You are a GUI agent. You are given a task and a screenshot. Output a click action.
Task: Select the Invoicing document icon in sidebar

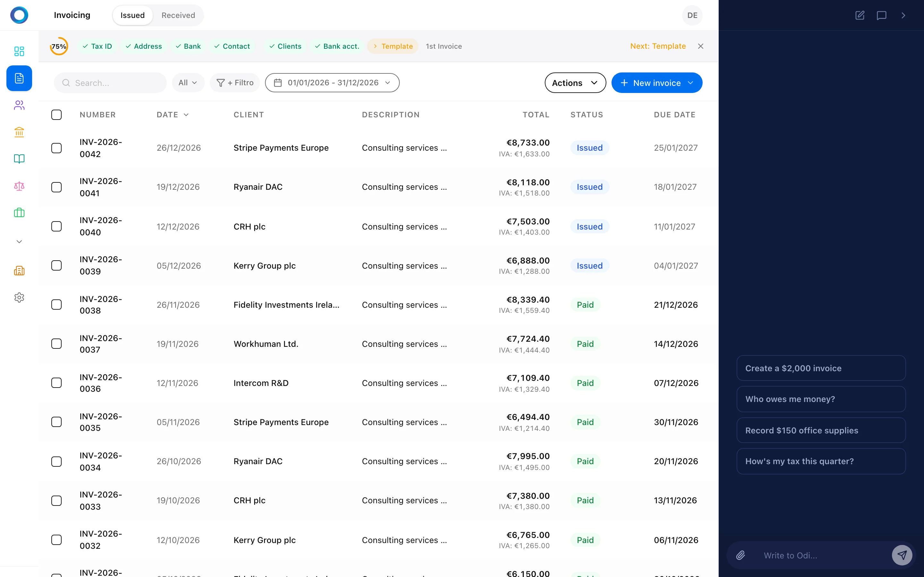point(19,78)
